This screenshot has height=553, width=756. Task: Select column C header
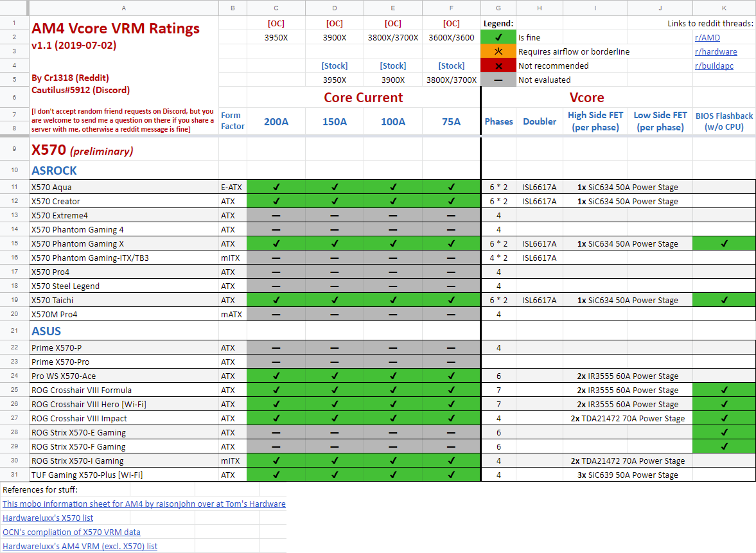pyautogui.click(x=276, y=8)
